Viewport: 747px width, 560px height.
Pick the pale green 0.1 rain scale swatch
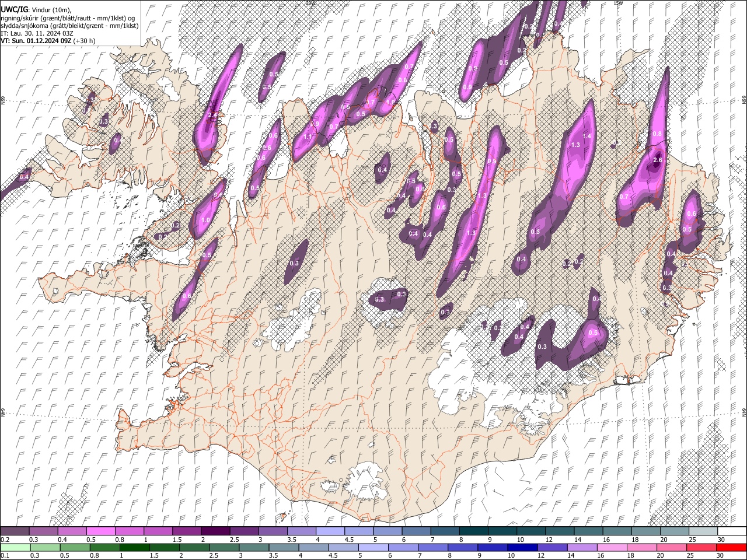click(15, 548)
